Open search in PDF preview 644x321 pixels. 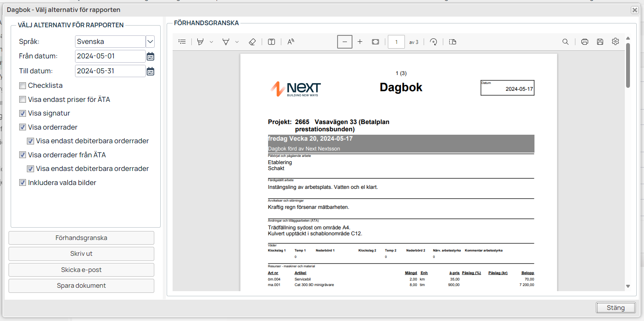click(566, 42)
